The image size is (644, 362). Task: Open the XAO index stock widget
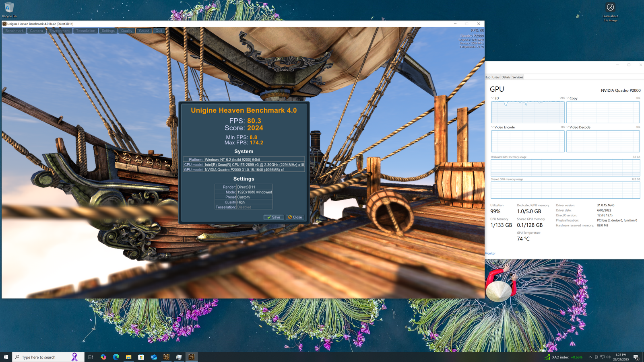pos(563,357)
